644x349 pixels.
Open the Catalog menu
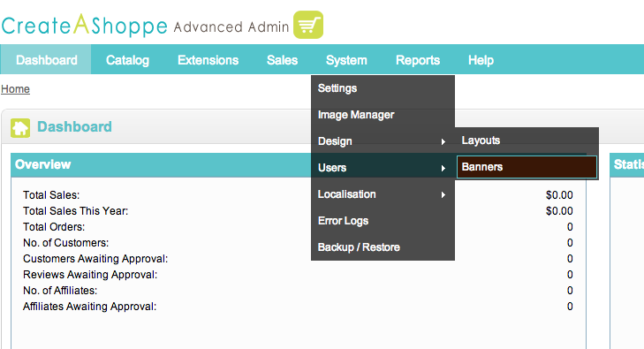(127, 60)
